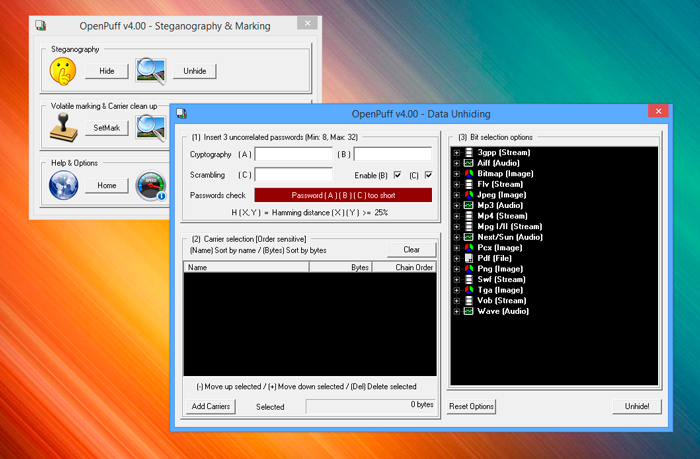Select the Flv (Stream) tree label
Screen dimensions: 700x459
click(500, 184)
